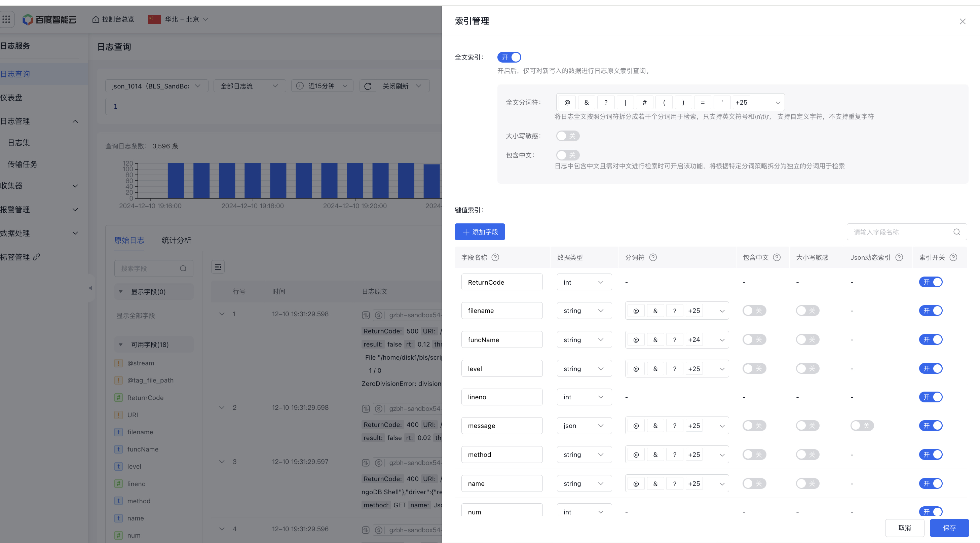Toggle 包含中文 for filename row

click(754, 311)
